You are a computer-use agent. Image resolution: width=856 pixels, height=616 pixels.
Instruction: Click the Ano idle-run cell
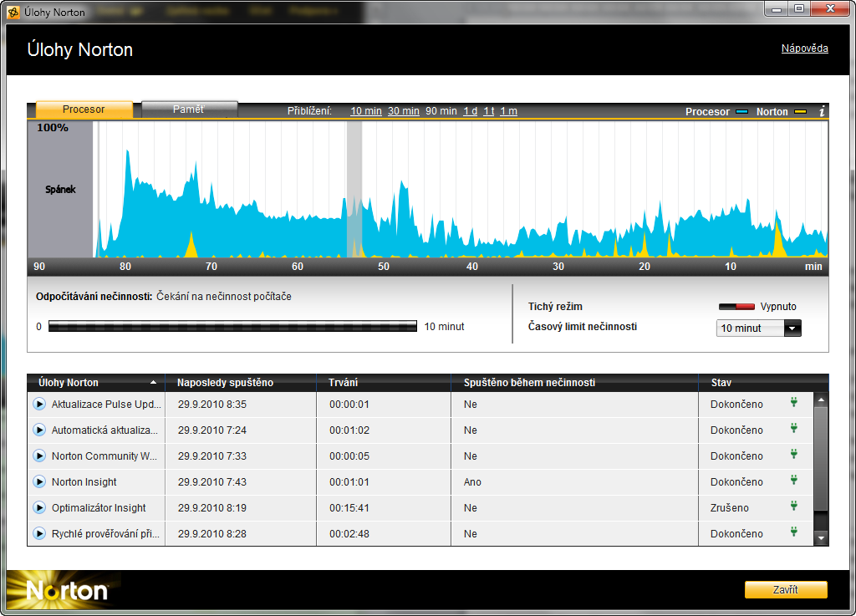(x=473, y=481)
